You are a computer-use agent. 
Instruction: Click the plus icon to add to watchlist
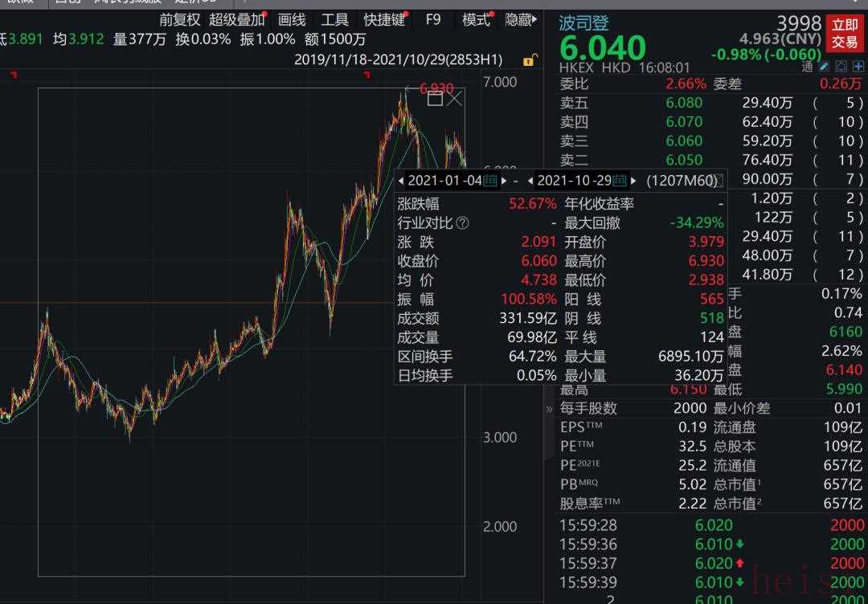[858, 67]
